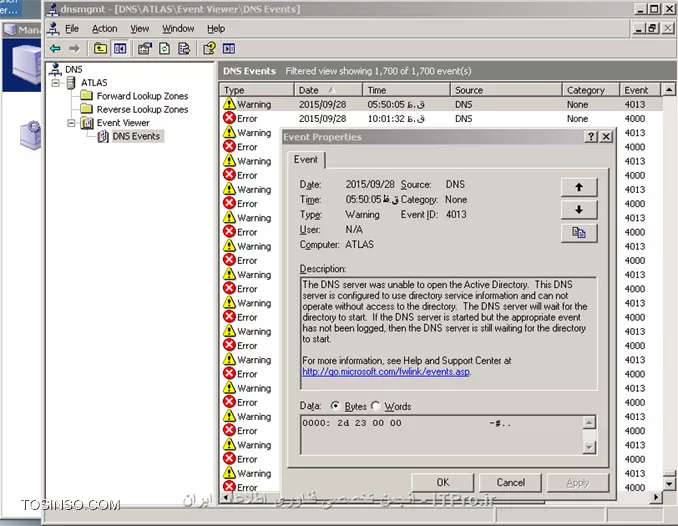
Task: Click Data box scrollbar up arrow
Action: [589, 422]
